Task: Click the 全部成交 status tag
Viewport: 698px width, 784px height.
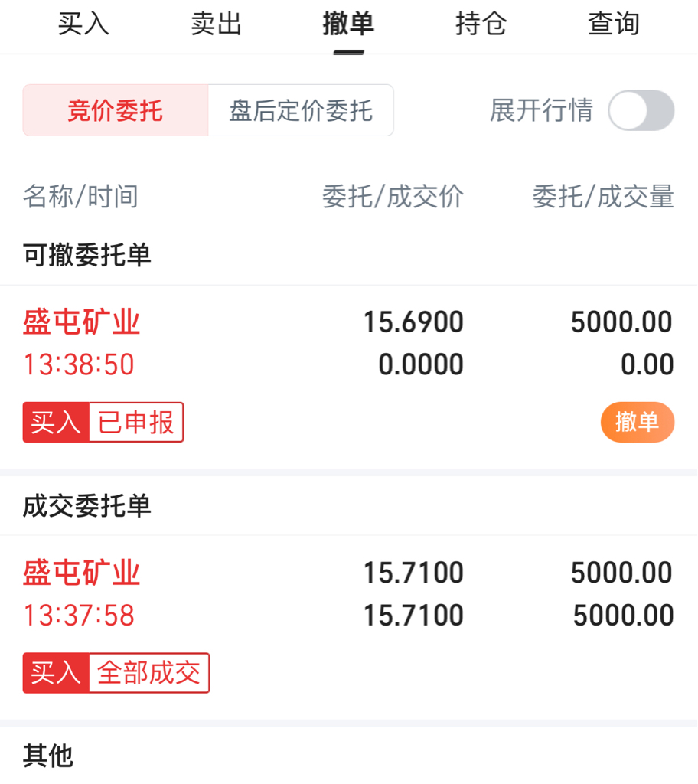Action: [x=148, y=673]
